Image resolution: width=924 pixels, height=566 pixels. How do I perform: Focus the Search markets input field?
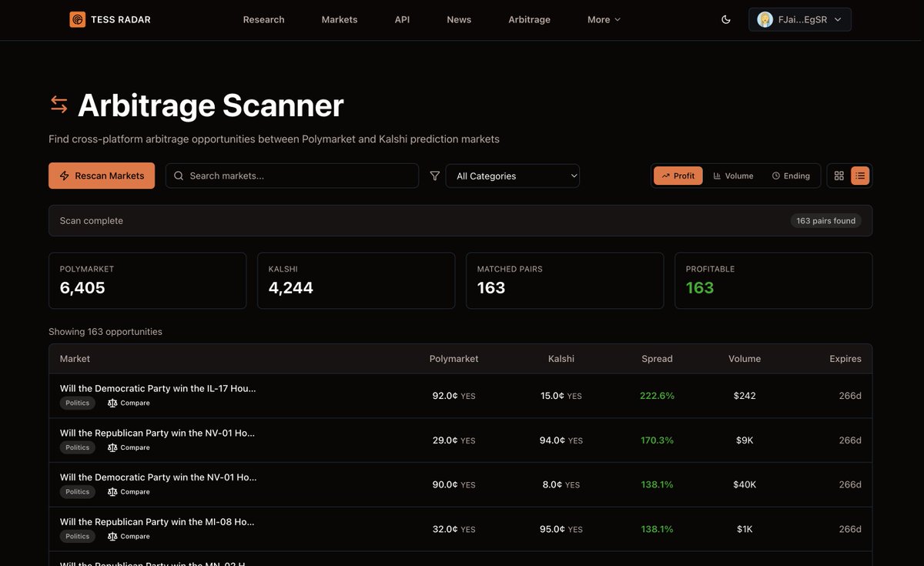pyautogui.click(x=292, y=176)
